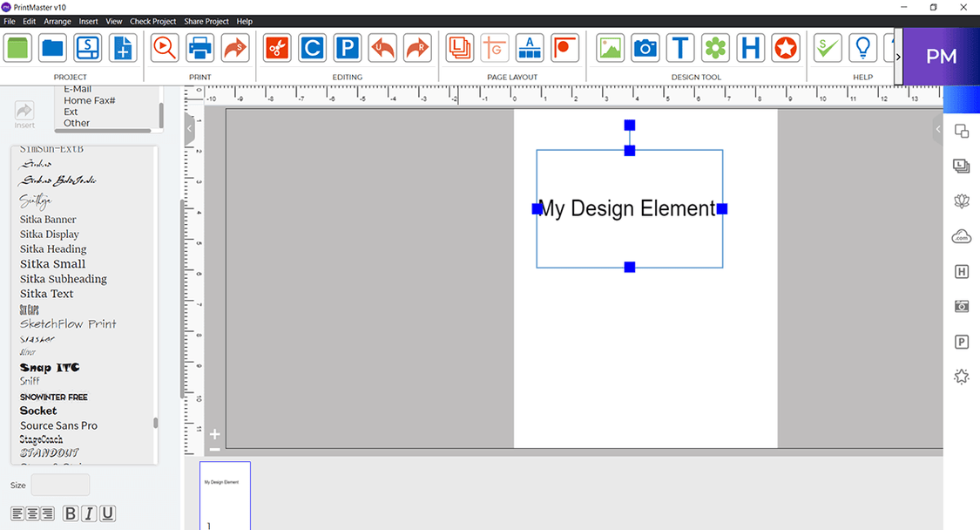Viewport: 980px width, 530px height.
Task: Select Home Fax# field in list
Action: tap(90, 100)
